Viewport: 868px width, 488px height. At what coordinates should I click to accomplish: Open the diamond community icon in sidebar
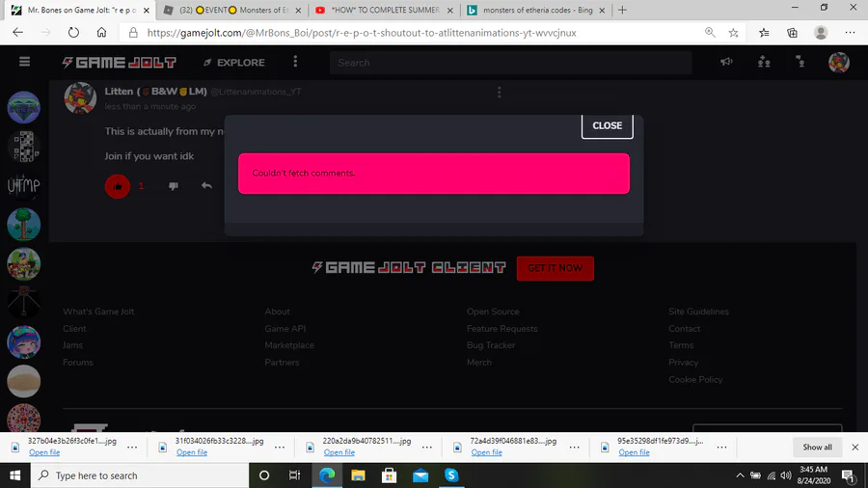pyautogui.click(x=24, y=107)
